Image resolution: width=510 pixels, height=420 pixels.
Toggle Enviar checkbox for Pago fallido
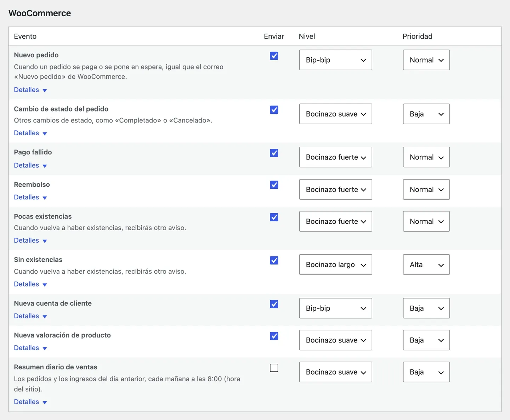tap(274, 153)
